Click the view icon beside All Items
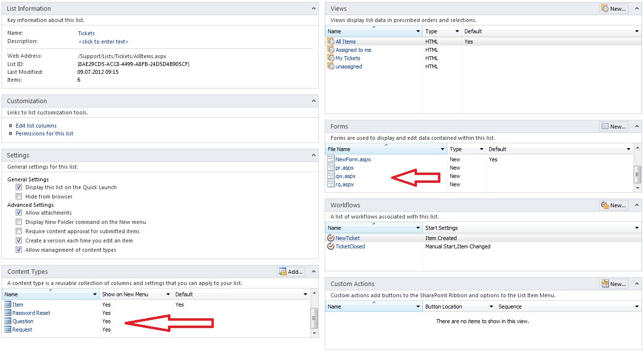Screen dimensions: 644x352 coord(331,41)
